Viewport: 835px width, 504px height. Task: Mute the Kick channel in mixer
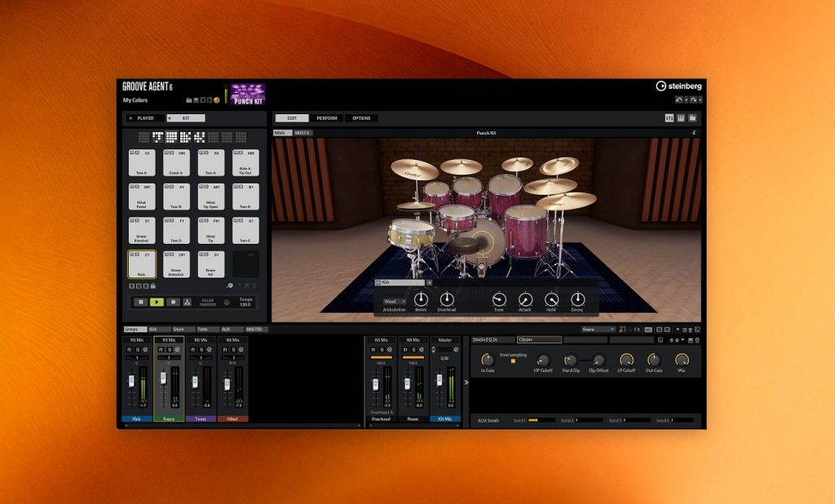pyautogui.click(x=128, y=350)
